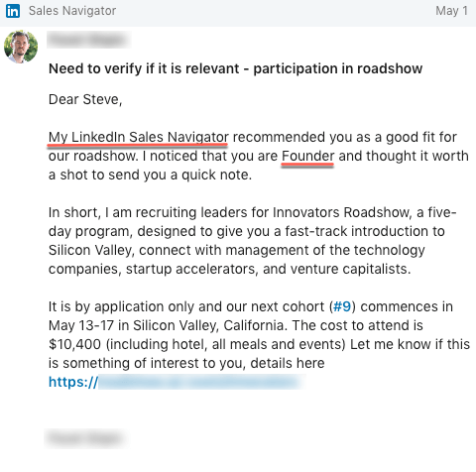Click the words 'venture capitalists'
This screenshot has width=476, height=472.
coord(350,269)
